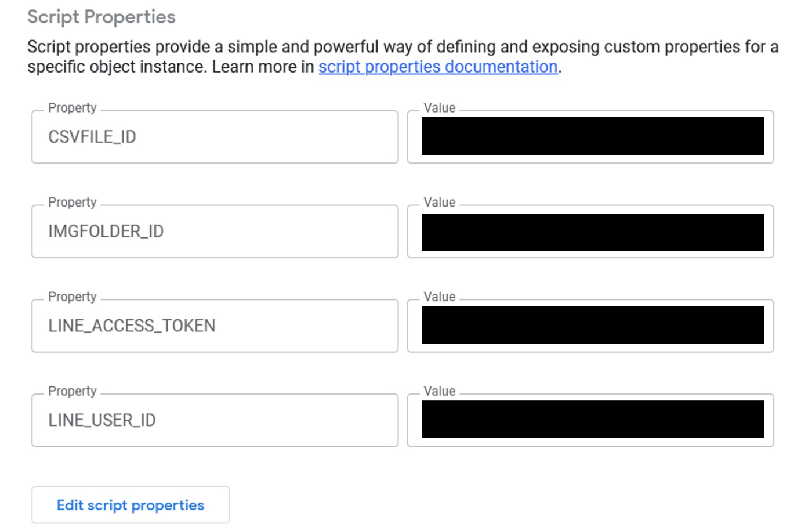Click the Value label in the CSVFILE_ID row

tap(440, 108)
